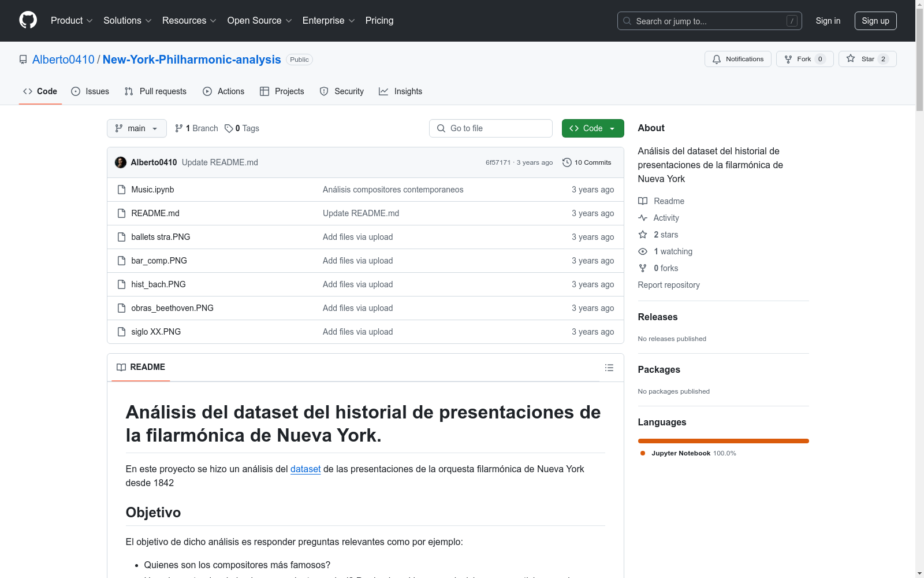
Task: Open the obras_beethoven.PNG file
Action: [172, 308]
